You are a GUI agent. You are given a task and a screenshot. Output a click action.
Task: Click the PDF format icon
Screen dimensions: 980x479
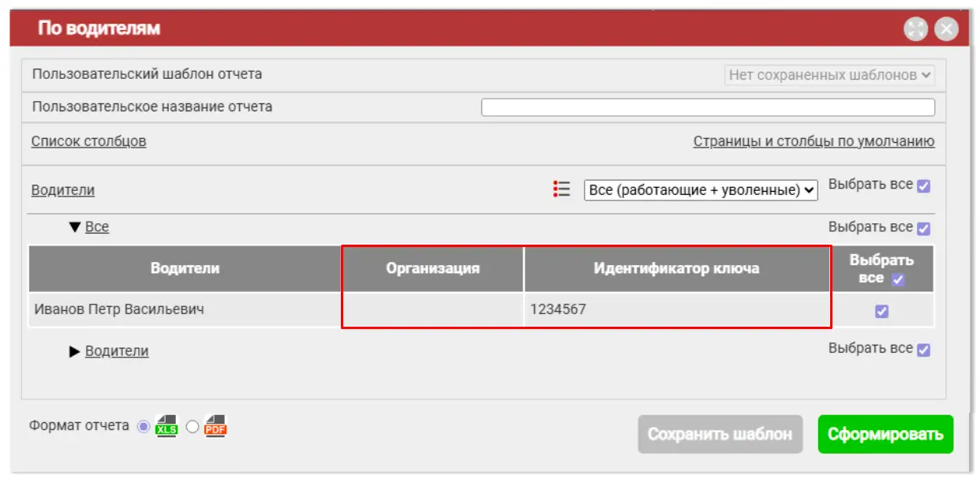pyautogui.click(x=215, y=425)
